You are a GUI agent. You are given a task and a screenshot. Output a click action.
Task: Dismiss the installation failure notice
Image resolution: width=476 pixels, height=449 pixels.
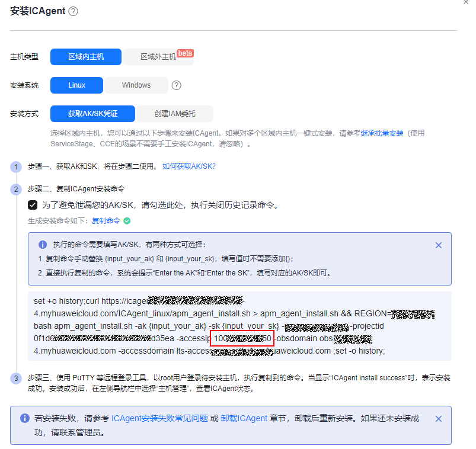(439, 419)
